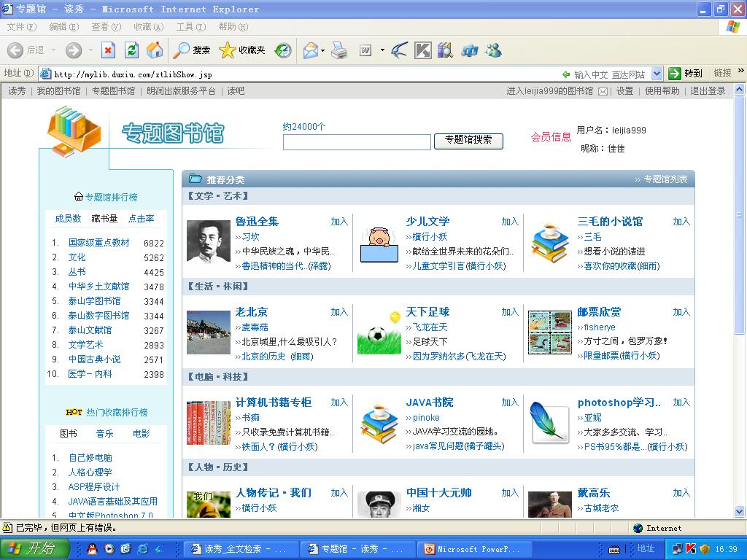Open the 文件 menu

[x=21, y=27]
